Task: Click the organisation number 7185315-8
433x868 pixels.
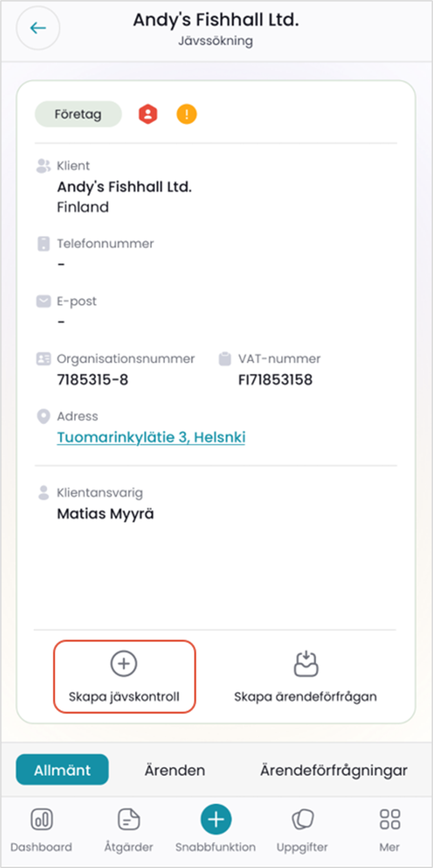Action: coord(93,380)
